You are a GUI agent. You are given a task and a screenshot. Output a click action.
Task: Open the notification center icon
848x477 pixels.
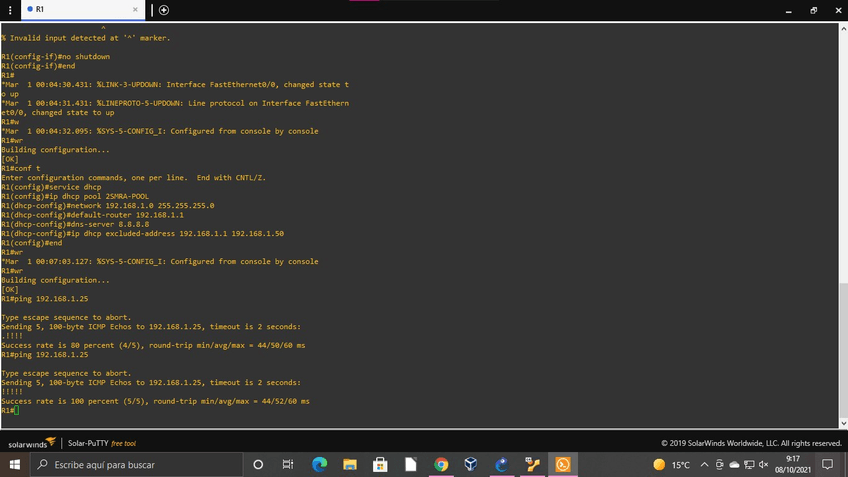(827, 465)
